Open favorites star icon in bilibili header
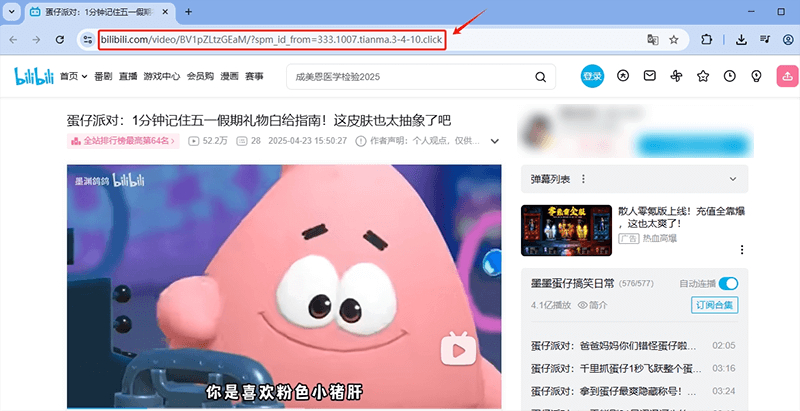 pos(703,76)
